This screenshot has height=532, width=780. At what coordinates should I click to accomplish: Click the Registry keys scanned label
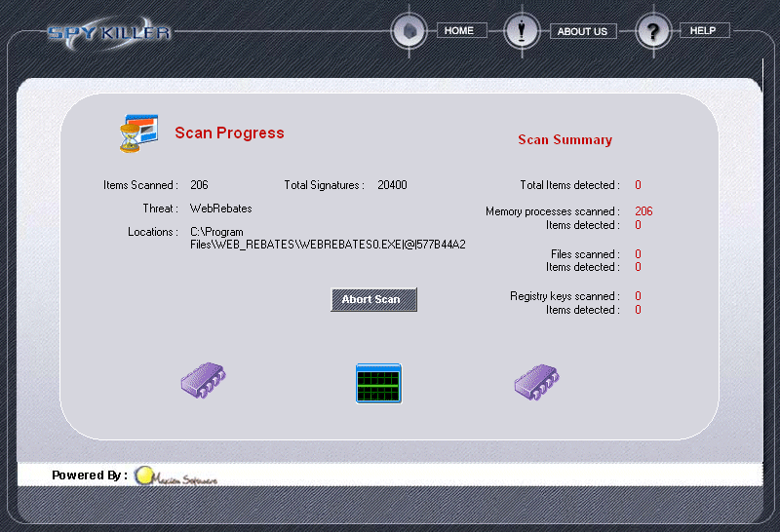[565, 296]
